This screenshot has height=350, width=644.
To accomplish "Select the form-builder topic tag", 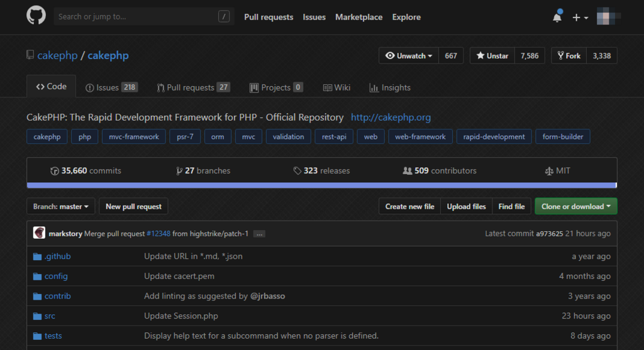I will tap(563, 136).
